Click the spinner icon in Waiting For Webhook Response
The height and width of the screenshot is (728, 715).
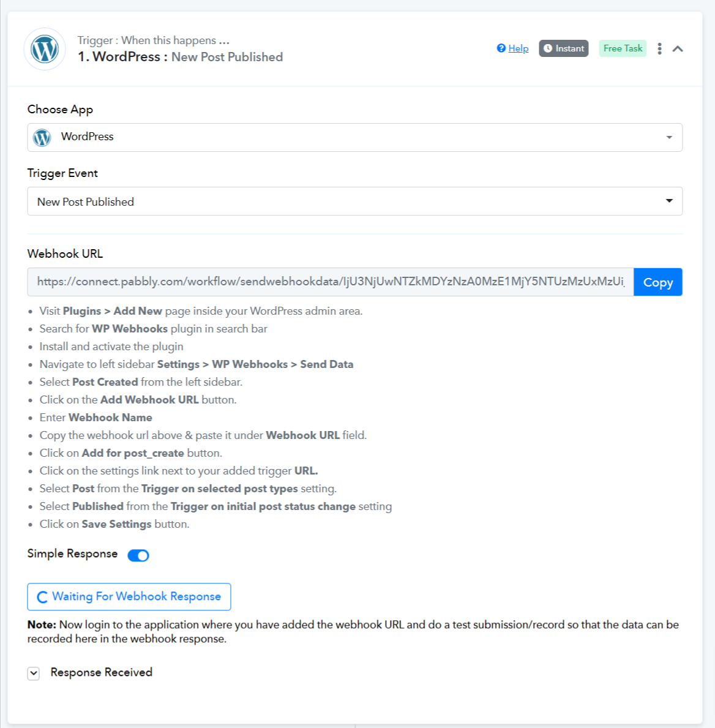coord(42,597)
